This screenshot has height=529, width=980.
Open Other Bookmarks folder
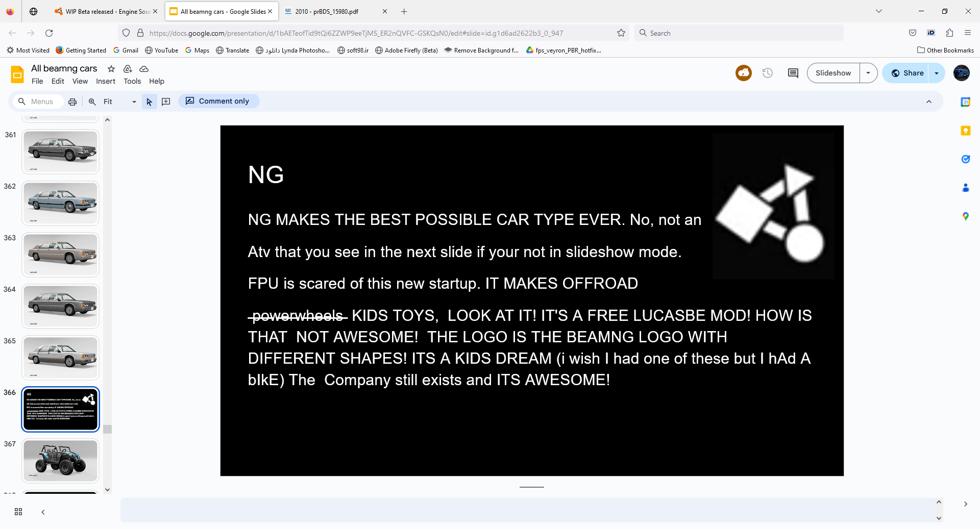pos(945,50)
